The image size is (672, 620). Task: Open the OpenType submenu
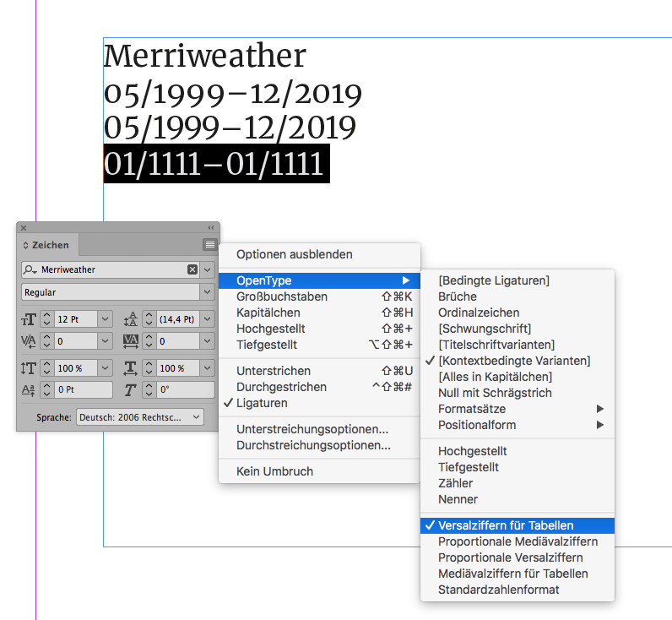pyautogui.click(x=319, y=280)
